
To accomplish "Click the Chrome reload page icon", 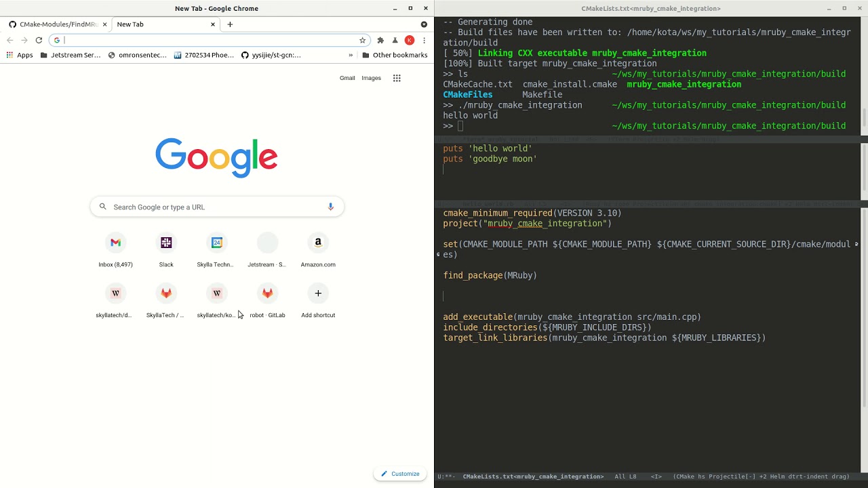I will 39,40.
